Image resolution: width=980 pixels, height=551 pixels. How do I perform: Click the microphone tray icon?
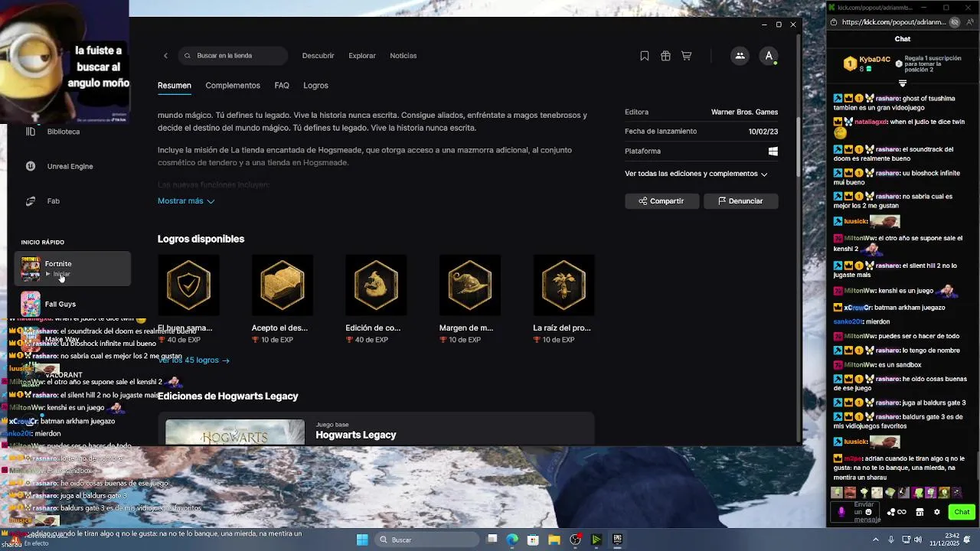[x=892, y=540]
